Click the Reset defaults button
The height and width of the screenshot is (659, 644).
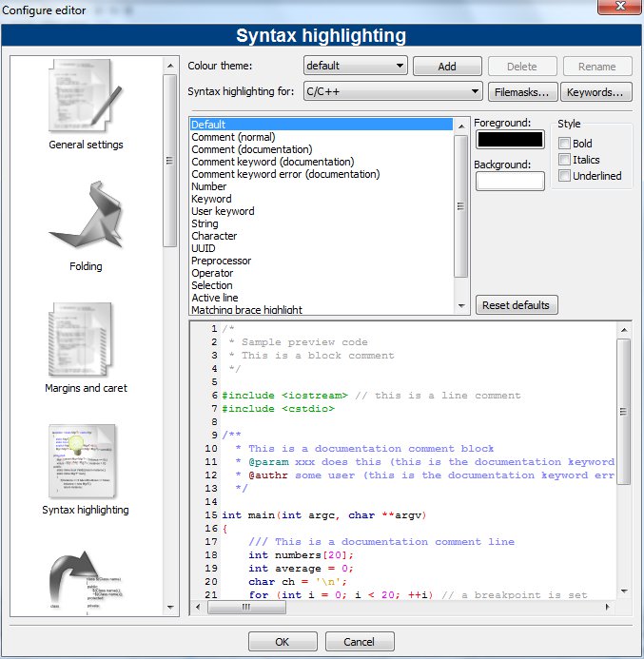click(517, 305)
